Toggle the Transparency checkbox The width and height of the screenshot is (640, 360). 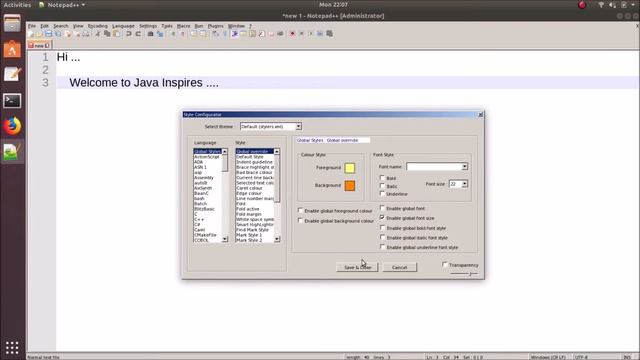(445, 264)
